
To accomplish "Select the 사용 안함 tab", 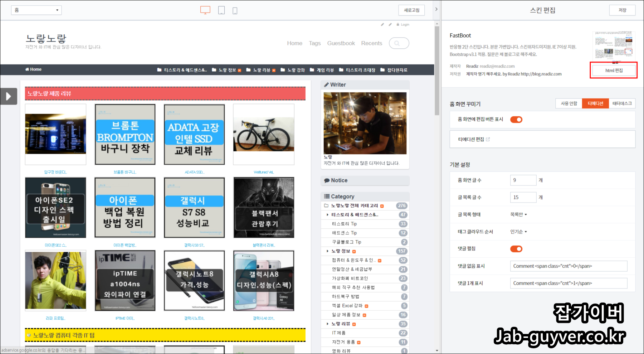I will click(569, 103).
